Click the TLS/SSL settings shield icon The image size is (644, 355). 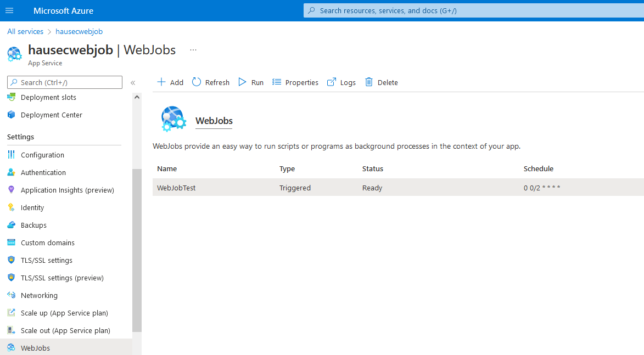tap(12, 260)
